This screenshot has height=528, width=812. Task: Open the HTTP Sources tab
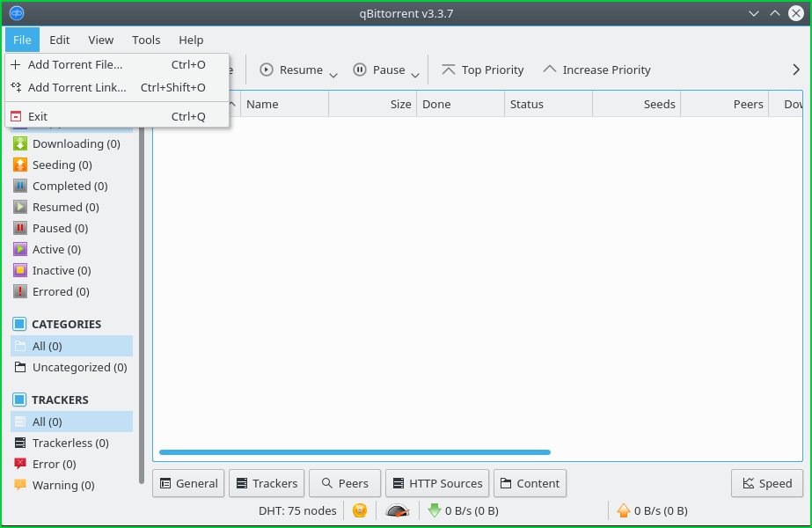point(437,483)
